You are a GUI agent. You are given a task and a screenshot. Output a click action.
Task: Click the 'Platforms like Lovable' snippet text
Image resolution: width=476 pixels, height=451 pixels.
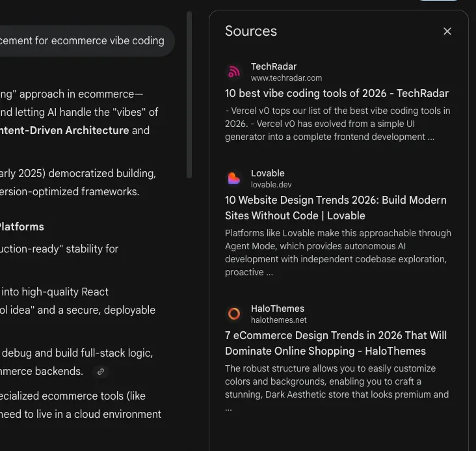pyautogui.click(x=338, y=253)
